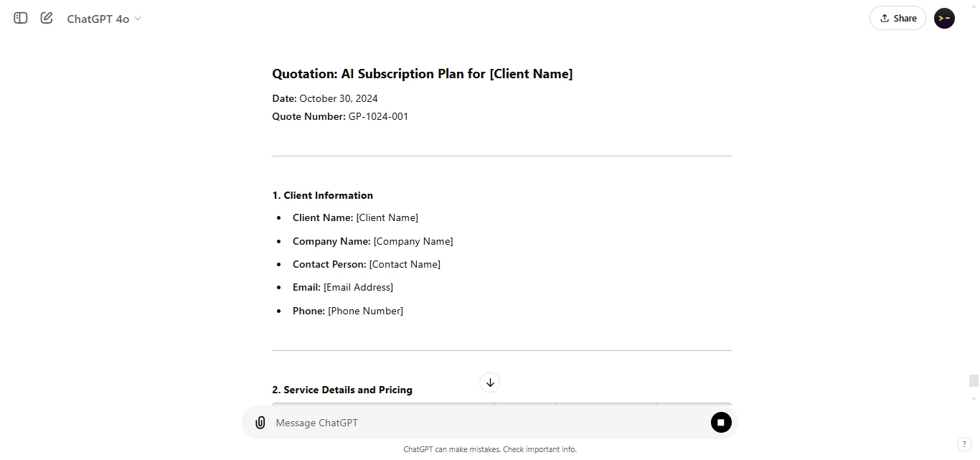Click the Quote Number text in the document

point(308,116)
